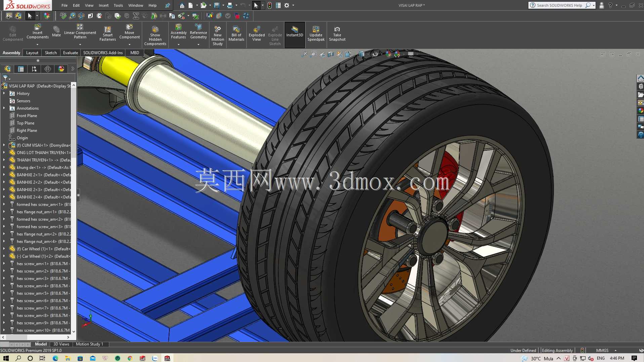Toggle the menu bar pin

tap(167, 5)
